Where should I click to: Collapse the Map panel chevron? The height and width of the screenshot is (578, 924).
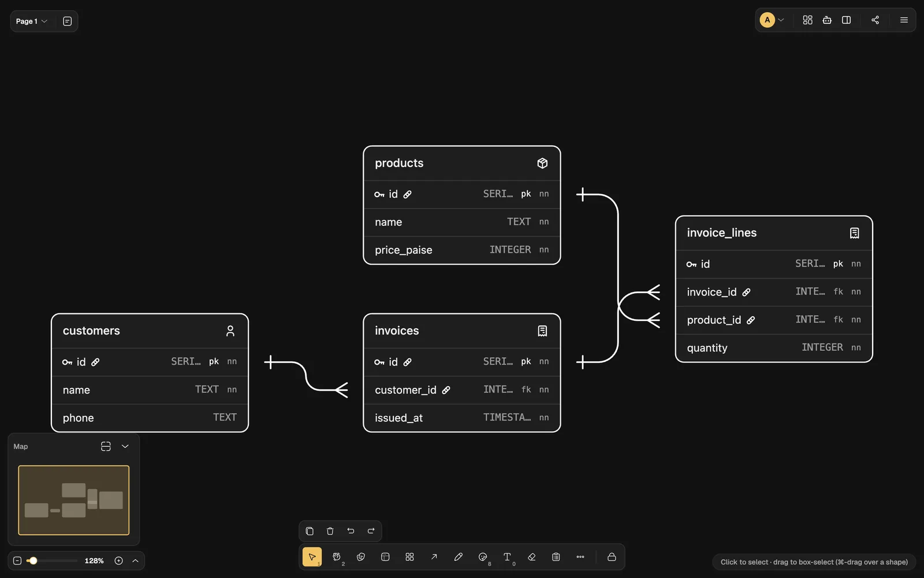[125, 446]
